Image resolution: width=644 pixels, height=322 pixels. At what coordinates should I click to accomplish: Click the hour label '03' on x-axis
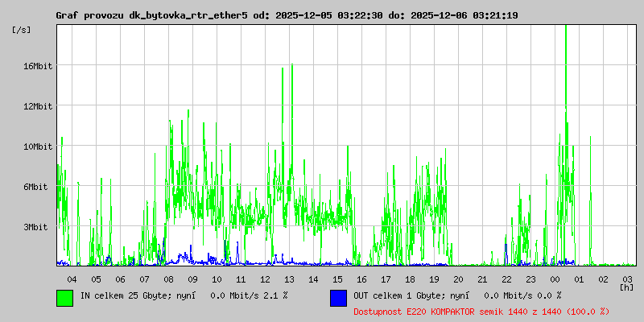pyautogui.click(x=628, y=279)
